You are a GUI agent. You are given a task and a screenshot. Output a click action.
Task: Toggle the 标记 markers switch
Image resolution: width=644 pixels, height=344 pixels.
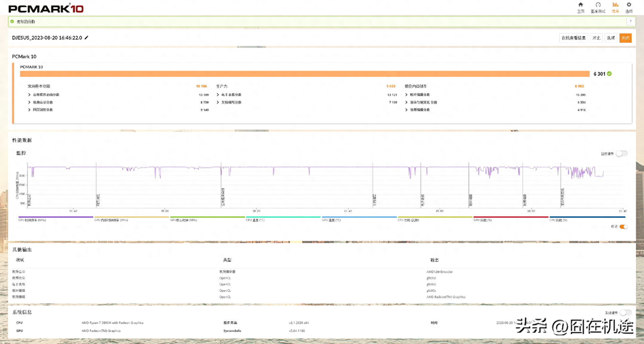pyautogui.click(x=624, y=227)
